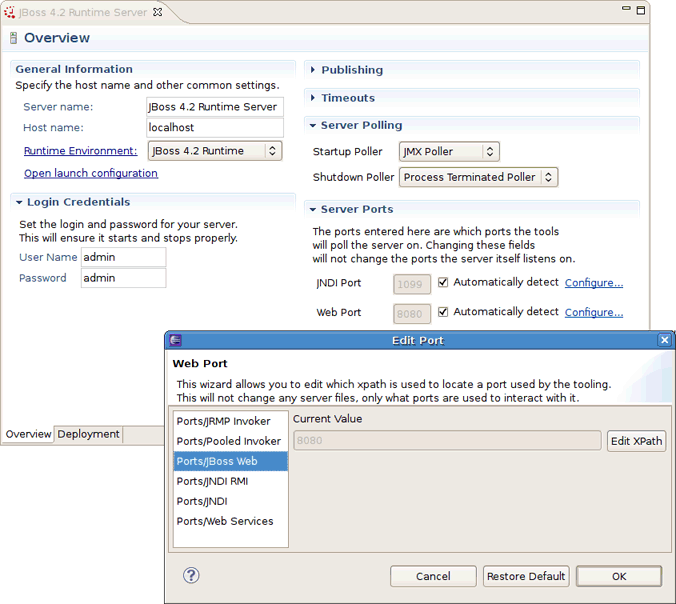Close the Edit Port dialog

pyautogui.click(x=665, y=340)
